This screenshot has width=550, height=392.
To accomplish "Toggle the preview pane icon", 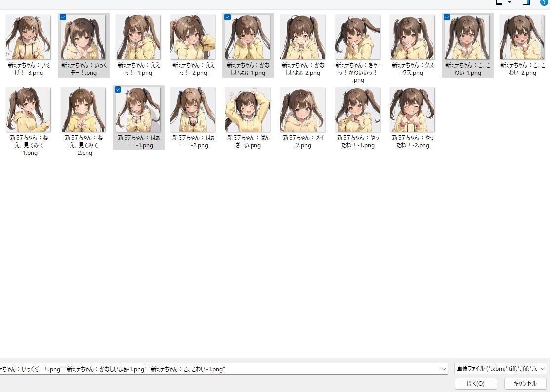I will click(x=526, y=2).
